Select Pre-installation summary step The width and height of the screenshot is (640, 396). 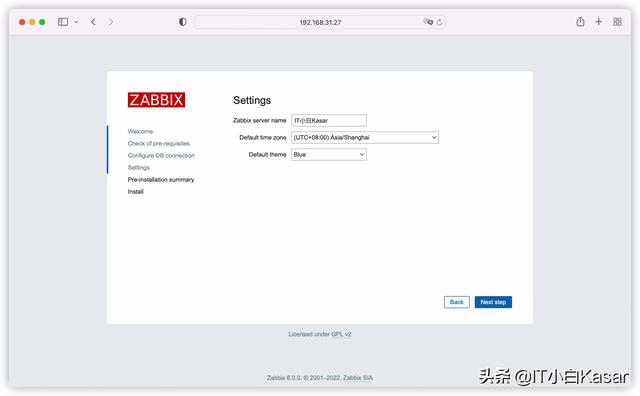(160, 180)
